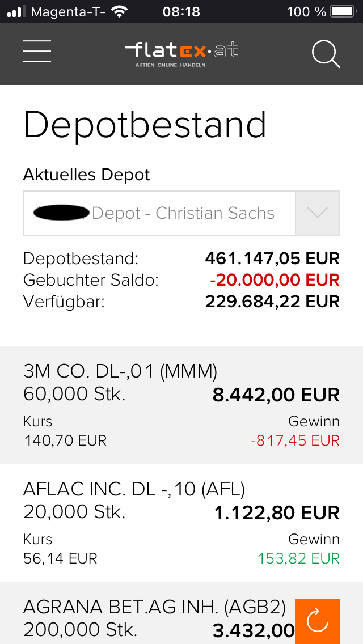Viewport: 363px width, 644px height.
Task: Open the Depot - Christian Sachs combo box
Action: (159, 213)
